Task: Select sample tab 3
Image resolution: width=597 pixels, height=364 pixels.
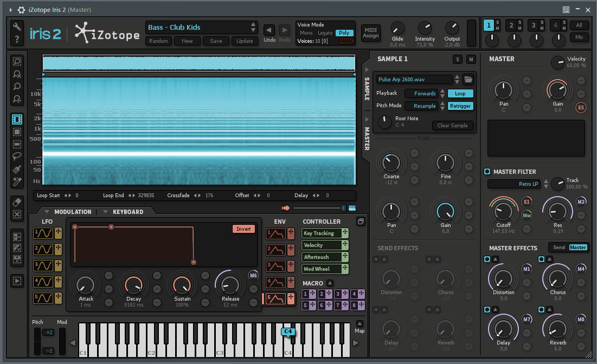Action: 533,25
